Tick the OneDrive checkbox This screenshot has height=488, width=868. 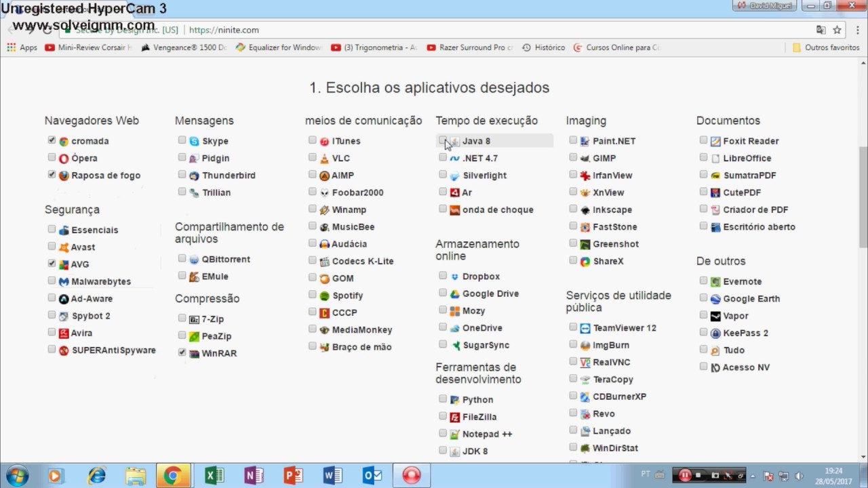pyautogui.click(x=442, y=327)
